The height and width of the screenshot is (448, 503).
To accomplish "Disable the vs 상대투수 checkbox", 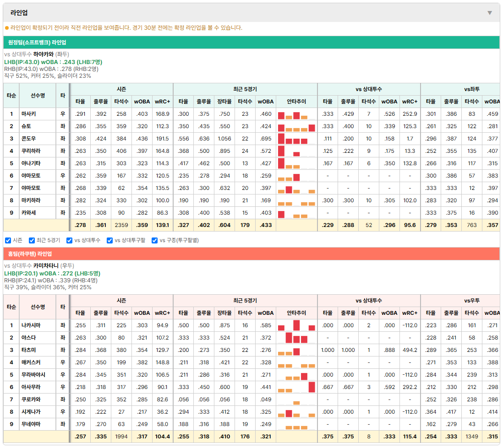I will (x=69, y=240).
